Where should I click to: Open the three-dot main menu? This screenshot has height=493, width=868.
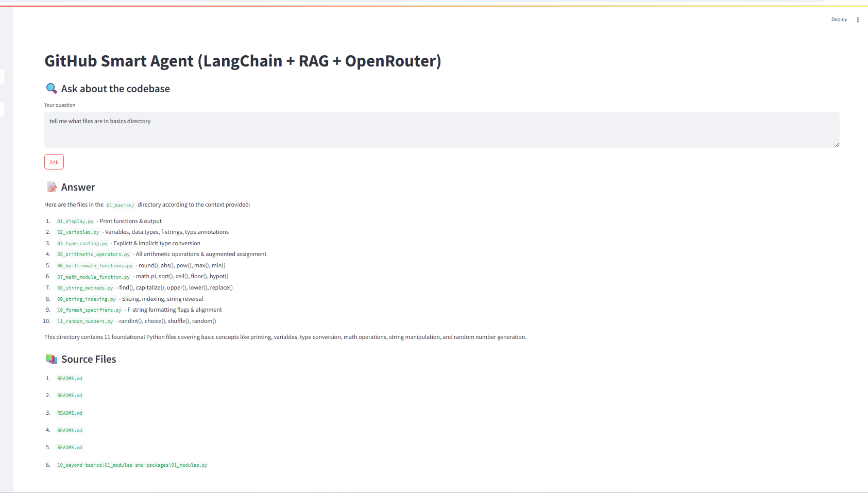coord(858,20)
